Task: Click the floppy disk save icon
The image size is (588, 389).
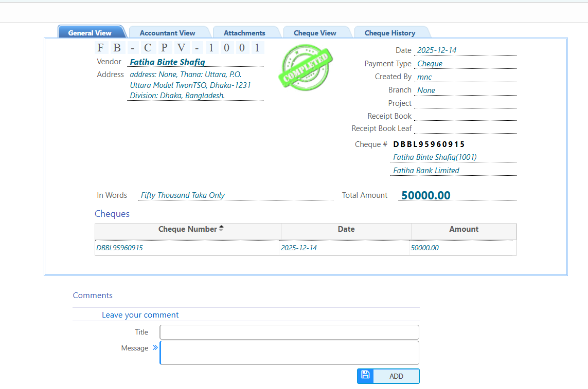Action: [365, 376]
